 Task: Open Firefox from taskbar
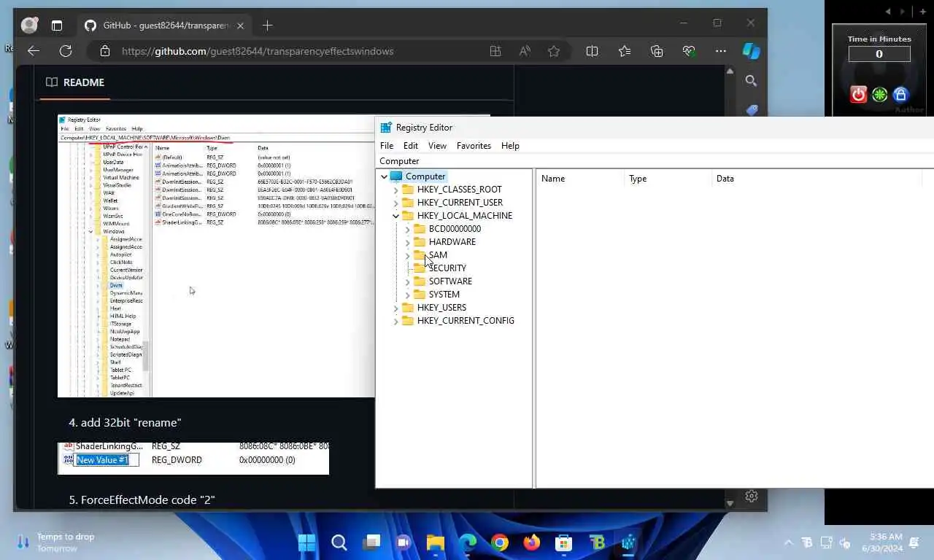[x=532, y=542]
